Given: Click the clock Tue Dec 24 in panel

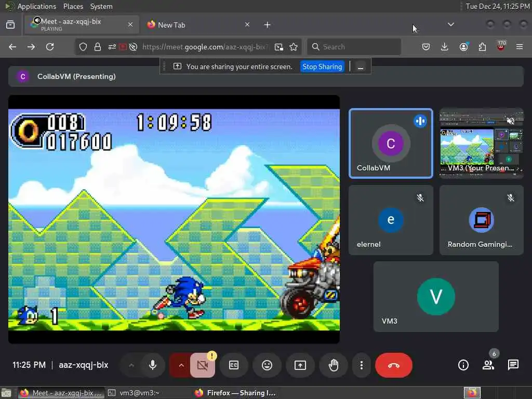Looking at the screenshot, I should (497, 6).
